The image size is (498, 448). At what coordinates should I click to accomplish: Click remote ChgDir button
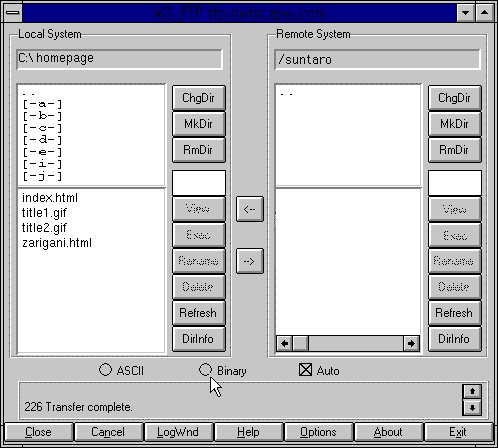coord(455,98)
